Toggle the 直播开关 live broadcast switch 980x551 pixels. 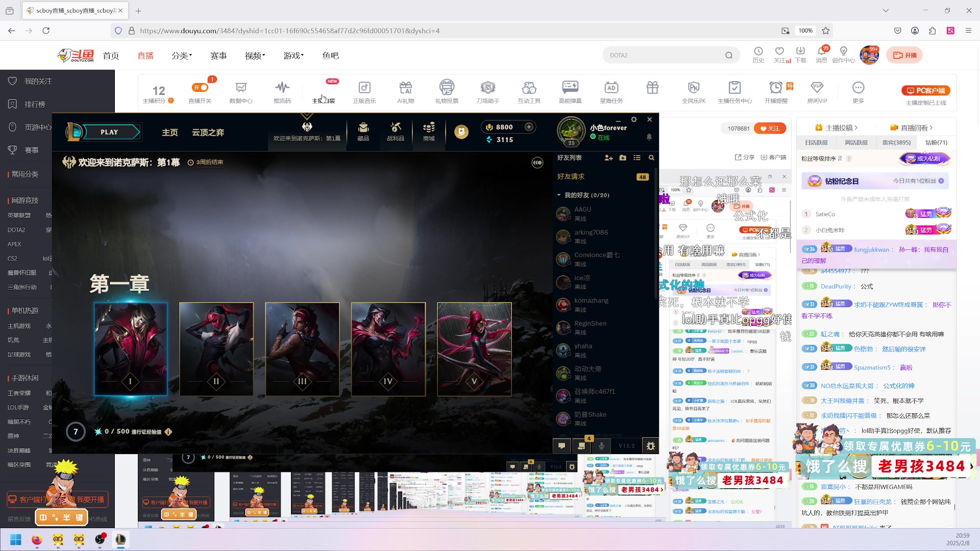200,88
